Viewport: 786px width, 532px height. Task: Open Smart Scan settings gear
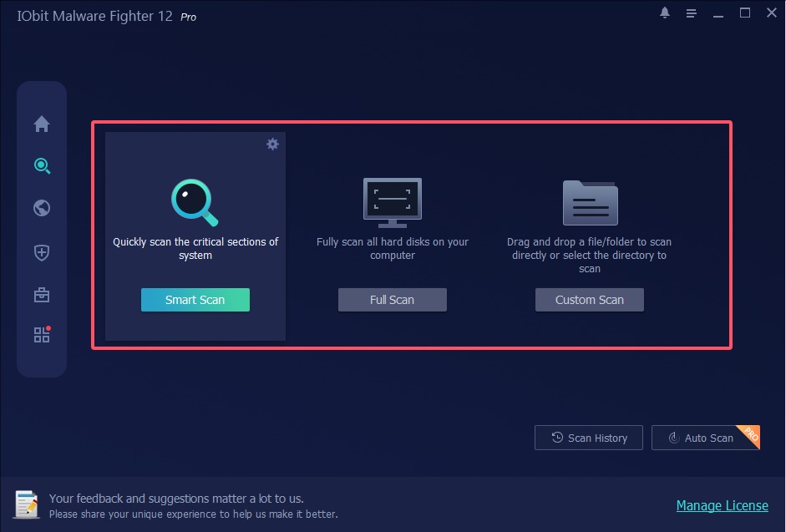point(272,144)
